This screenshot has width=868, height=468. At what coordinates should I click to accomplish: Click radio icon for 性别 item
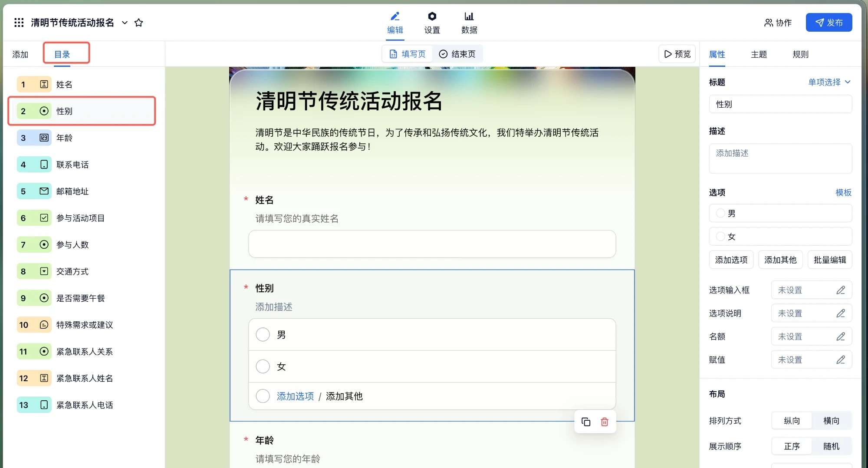44,111
